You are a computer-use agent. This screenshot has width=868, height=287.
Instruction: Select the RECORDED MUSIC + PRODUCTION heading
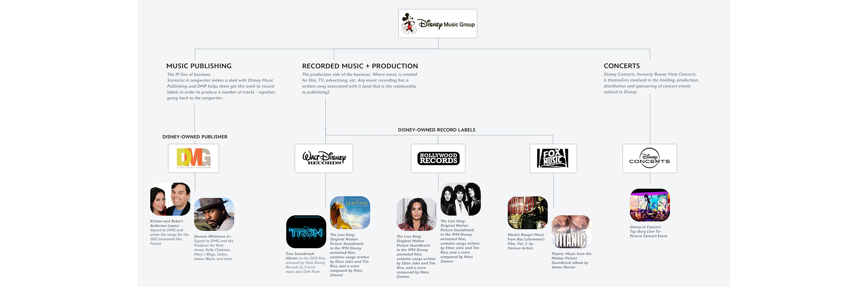coord(360,66)
